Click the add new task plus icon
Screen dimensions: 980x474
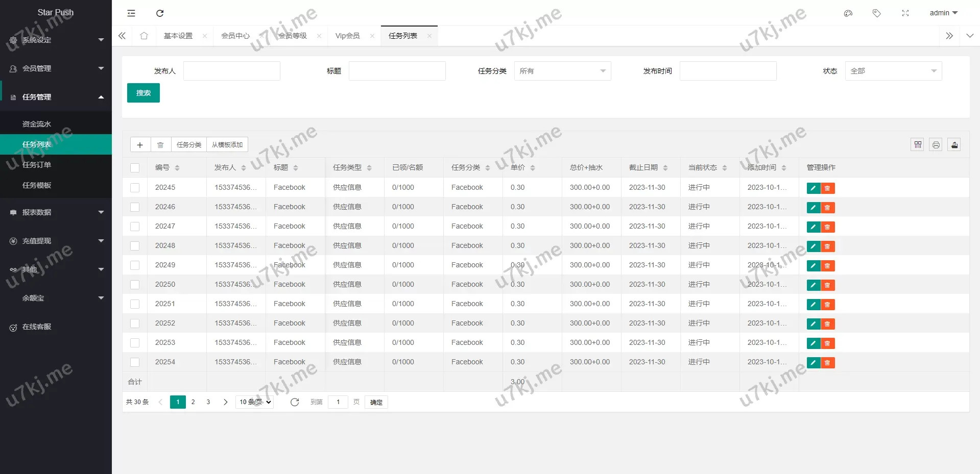point(140,145)
